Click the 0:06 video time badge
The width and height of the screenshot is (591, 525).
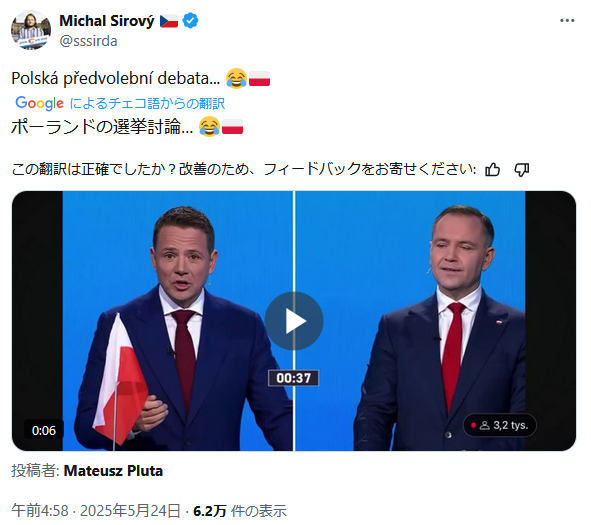(x=44, y=430)
